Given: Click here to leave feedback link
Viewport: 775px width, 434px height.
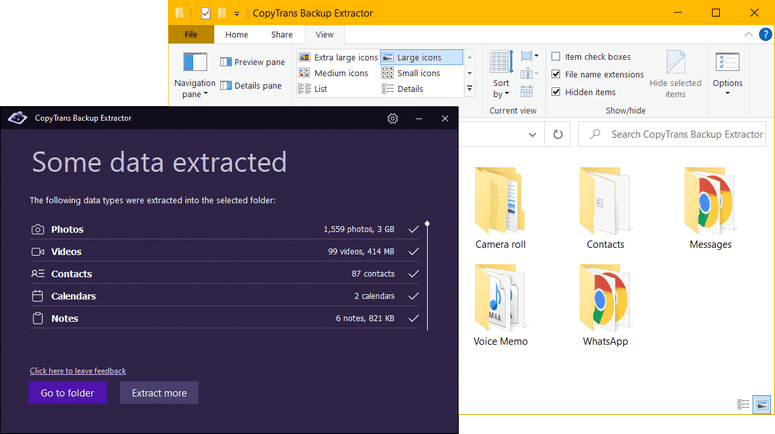Looking at the screenshot, I should pos(78,371).
